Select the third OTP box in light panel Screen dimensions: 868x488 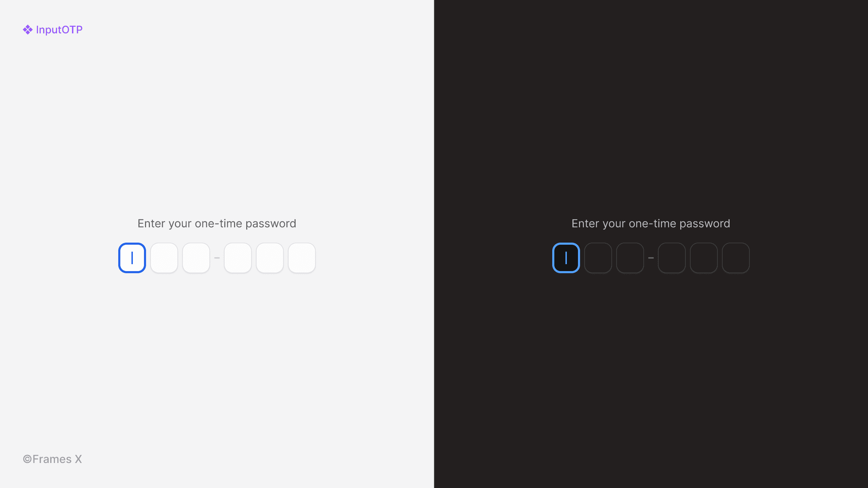click(x=196, y=258)
